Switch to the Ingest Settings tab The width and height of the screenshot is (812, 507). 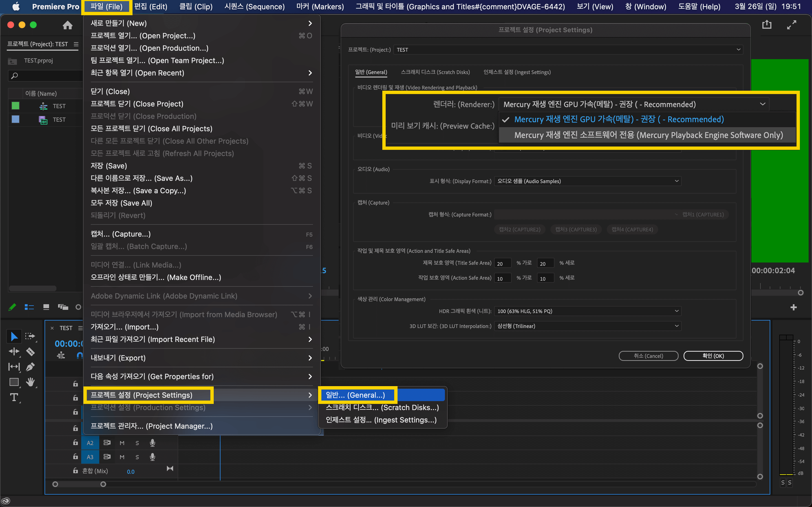[517, 72]
